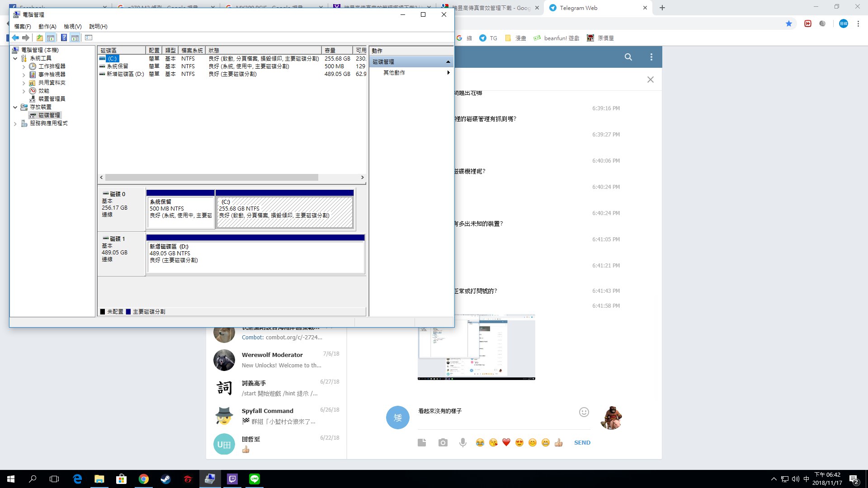
Task: Insert the heart-eyes emoji
Action: 519,443
